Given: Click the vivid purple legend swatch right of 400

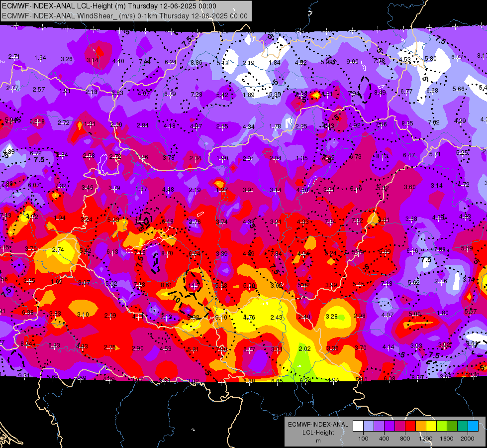Looking at the screenshot, I should click(x=390, y=426).
